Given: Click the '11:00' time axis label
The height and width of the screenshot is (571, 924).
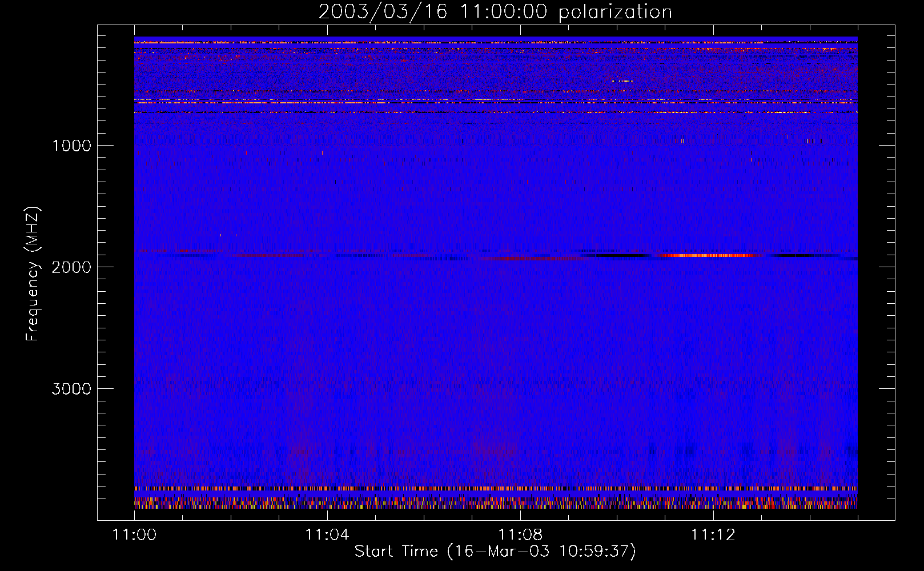Looking at the screenshot, I should 134,535.
